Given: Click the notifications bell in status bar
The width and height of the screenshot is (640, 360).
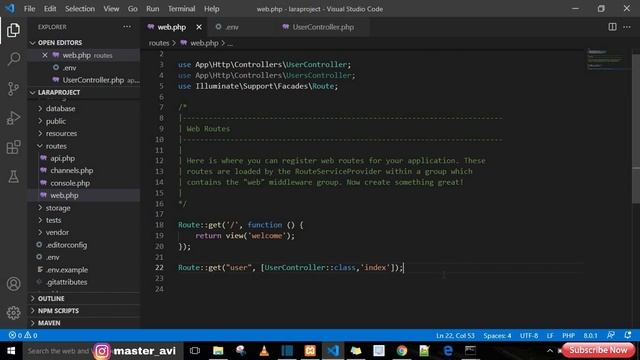Looking at the screenshot, I should click(x=628, y=335).
